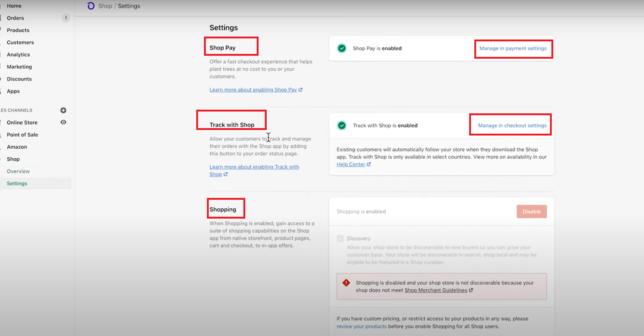
Task: View Online Store with the eye icon
Action: (x=63, y=122)
